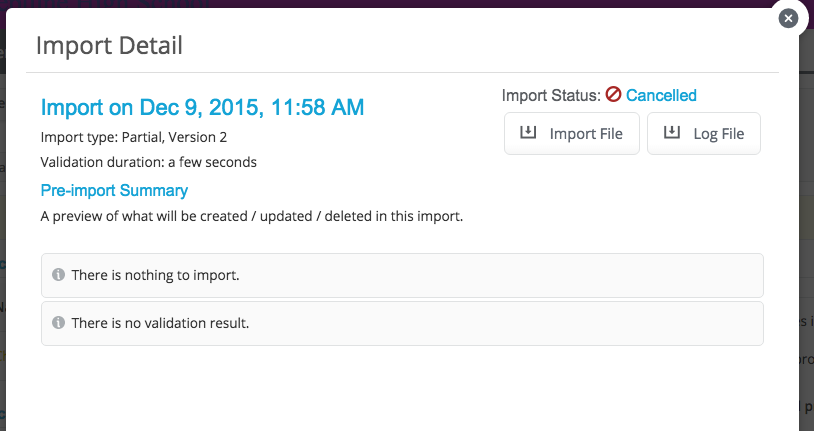The width and height of the screenshot is (814, 431).
Task: Select the 'There is no validation result' message box
Action: tap(402, 323)
